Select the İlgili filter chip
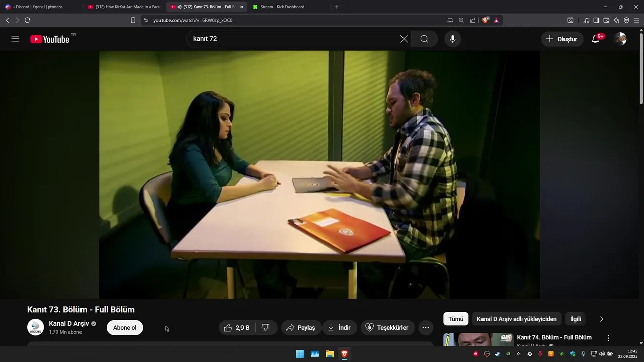The width and height of the screenshot is (644, 362). [576, 319]
